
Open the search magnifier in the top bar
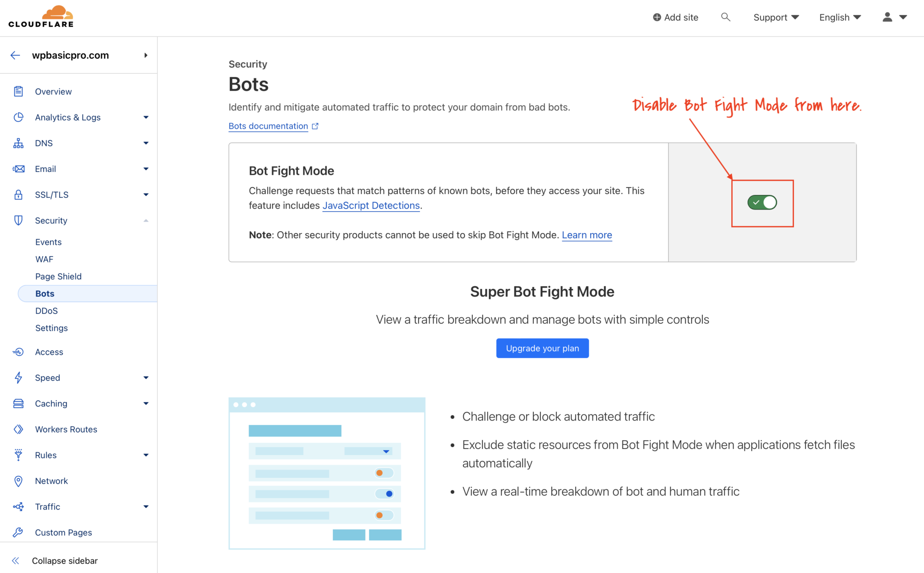(x=725, y=17)
